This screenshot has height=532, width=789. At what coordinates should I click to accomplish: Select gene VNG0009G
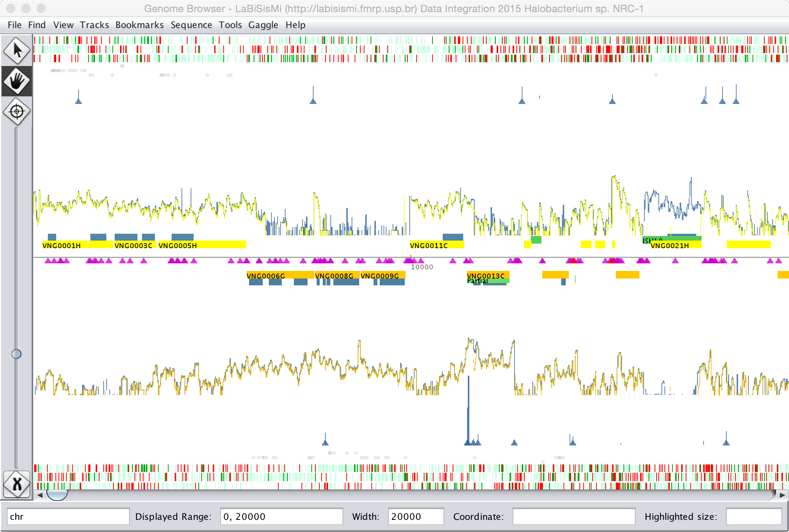pyautogui.click(x=383, y=275)
